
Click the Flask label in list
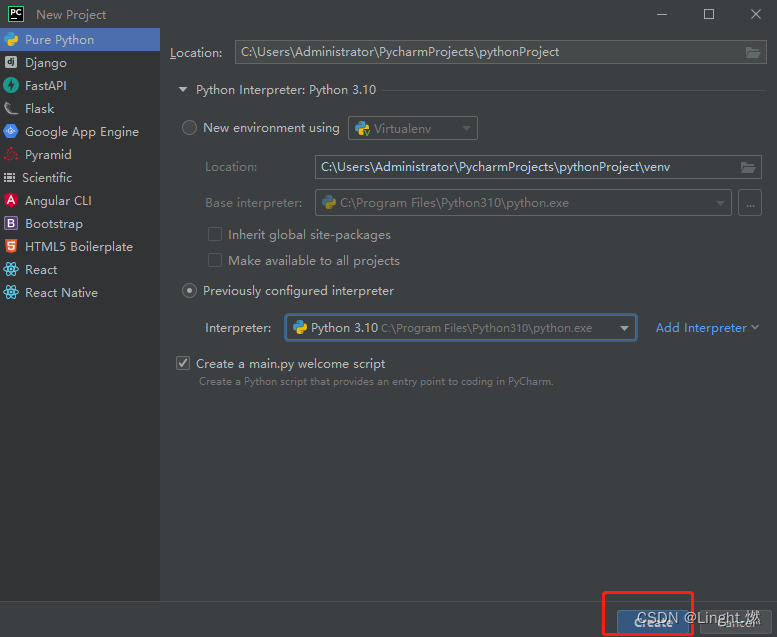(40, 109)
